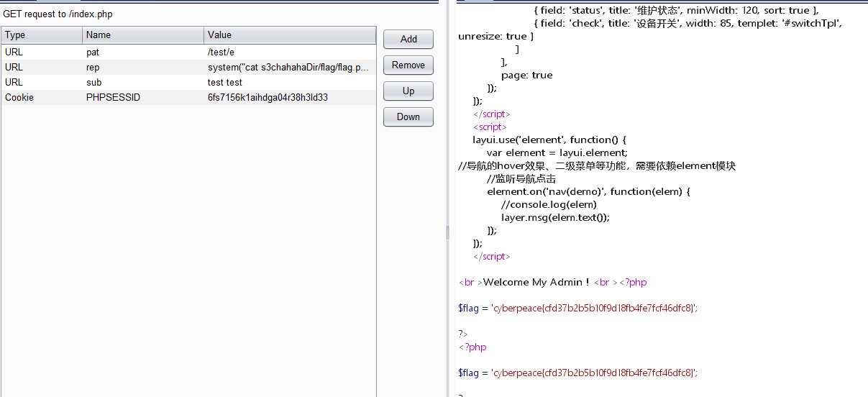Click the layui.use('element' line in response

pos(550,140)
